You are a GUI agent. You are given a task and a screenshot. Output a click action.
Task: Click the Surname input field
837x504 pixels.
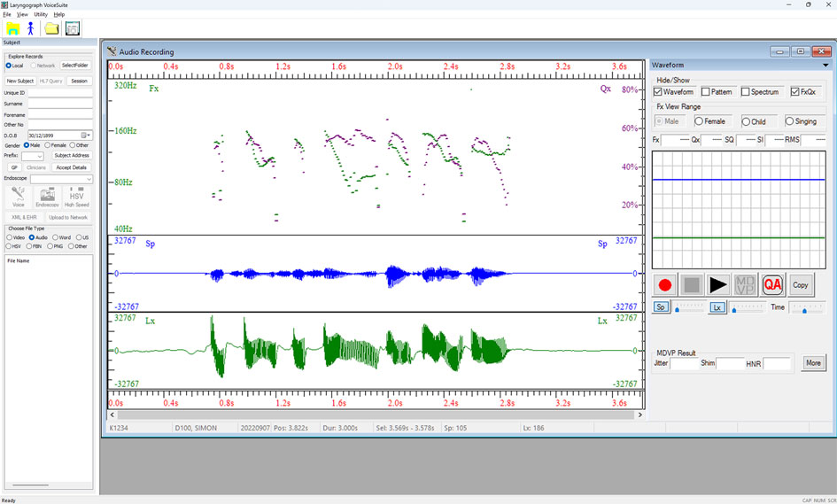(x=60, y=104)
